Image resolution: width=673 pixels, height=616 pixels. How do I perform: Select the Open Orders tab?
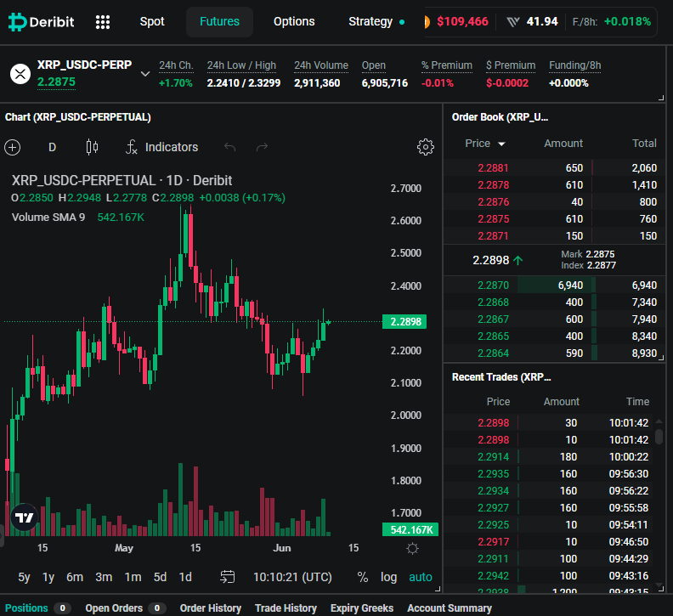click(125, 608)
